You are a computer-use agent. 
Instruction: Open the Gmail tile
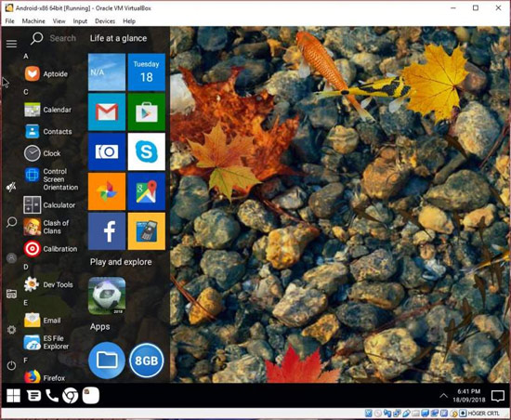[107, 112]
